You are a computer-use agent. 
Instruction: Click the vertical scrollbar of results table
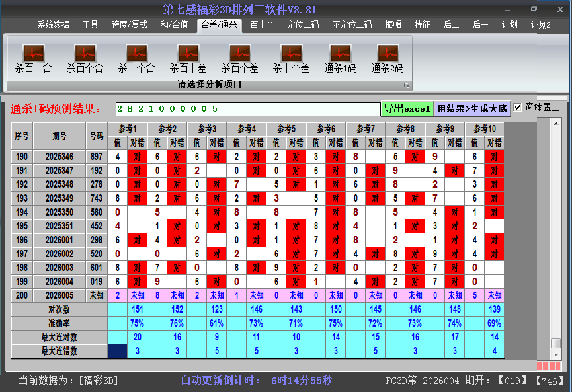(x=555, y=231)
